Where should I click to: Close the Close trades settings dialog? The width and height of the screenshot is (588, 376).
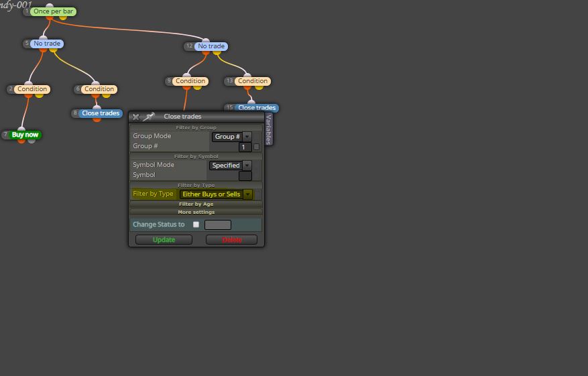(135, 117)
